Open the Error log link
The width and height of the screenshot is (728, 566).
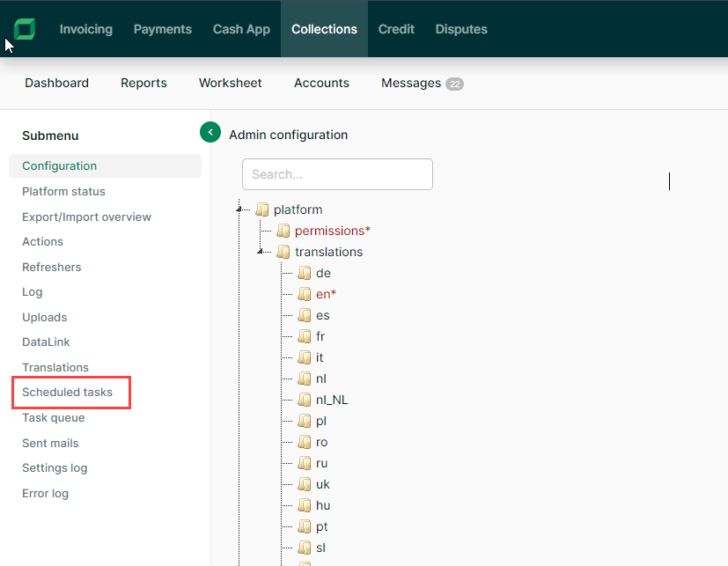point(45,493)
